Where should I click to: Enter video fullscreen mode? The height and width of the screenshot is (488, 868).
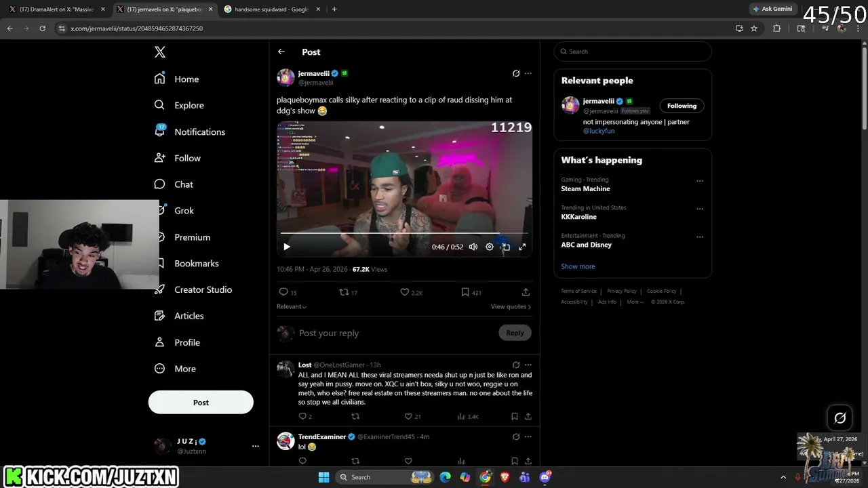(522, 247)
